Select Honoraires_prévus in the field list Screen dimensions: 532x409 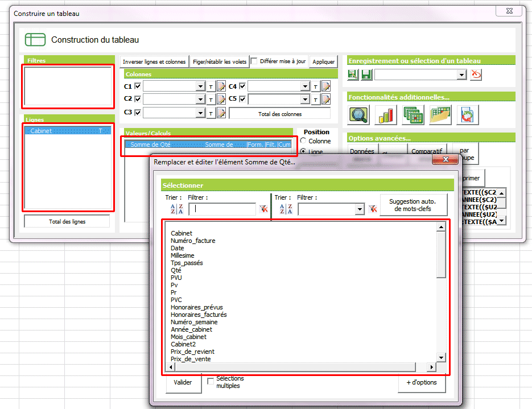click(x=197, y=307)
